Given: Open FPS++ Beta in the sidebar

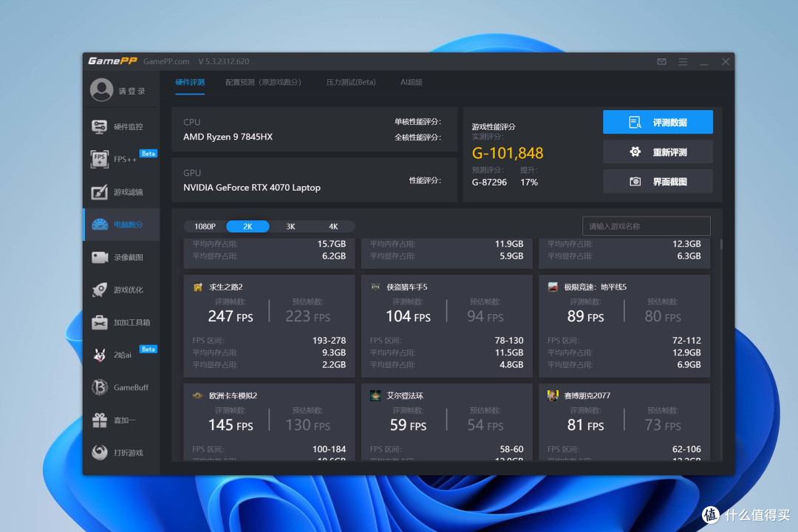Looking at the screenshot, I should (x=122, y=159).
